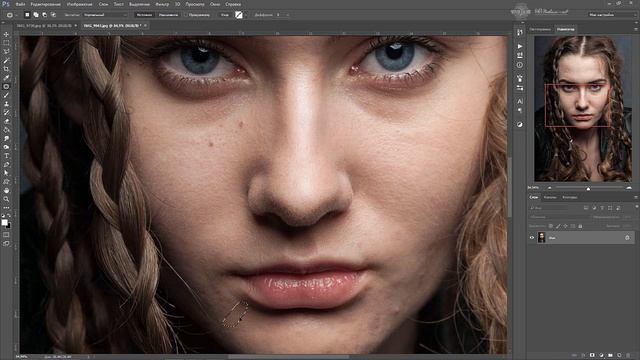Open the Info panel icon
640x360 pixels.
point(520,65)
